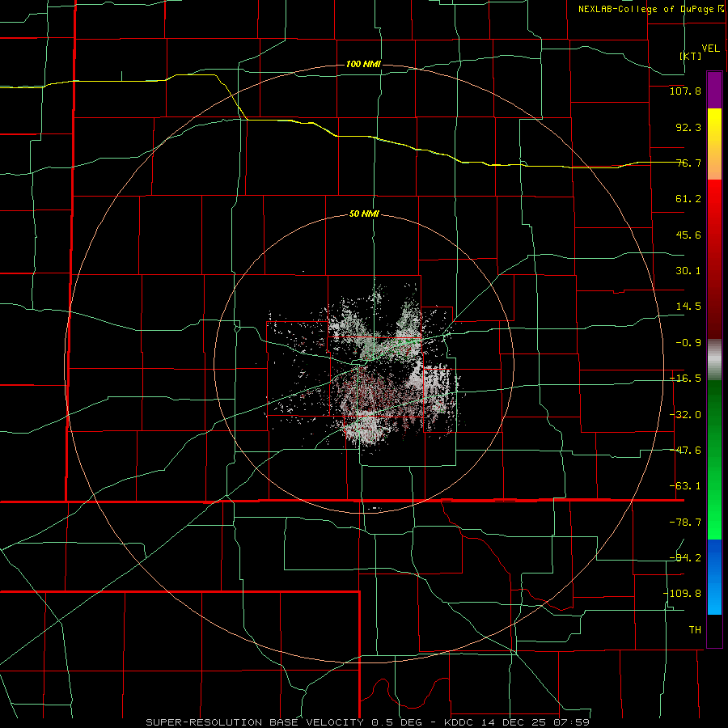
Task: Click the 14.5 velocity scale value
Action: coord(688,307)
